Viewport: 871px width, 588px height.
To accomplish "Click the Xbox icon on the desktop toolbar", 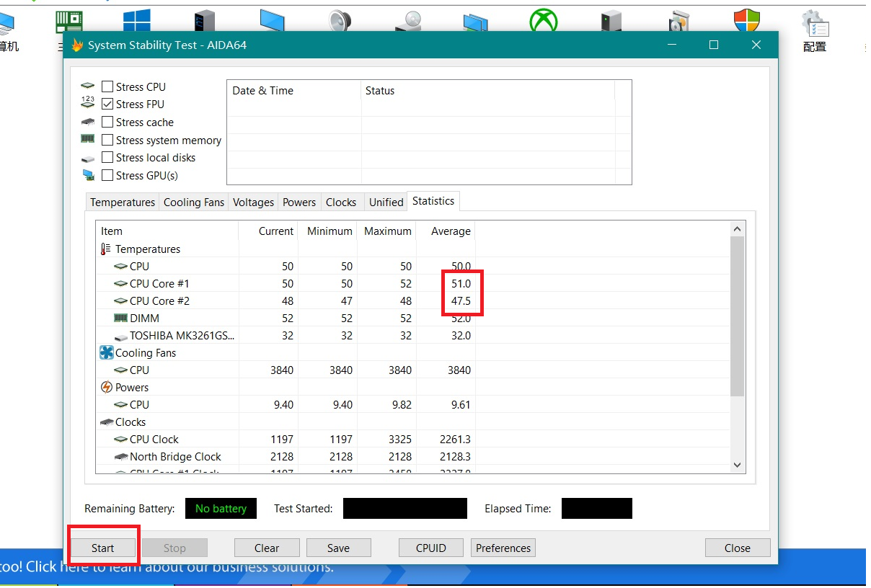I will 543,21.
